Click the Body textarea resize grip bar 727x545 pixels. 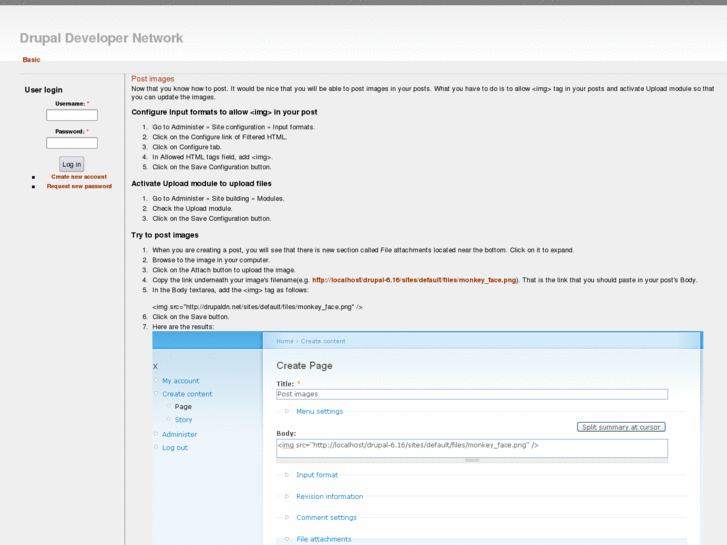[x=472, y=461]
